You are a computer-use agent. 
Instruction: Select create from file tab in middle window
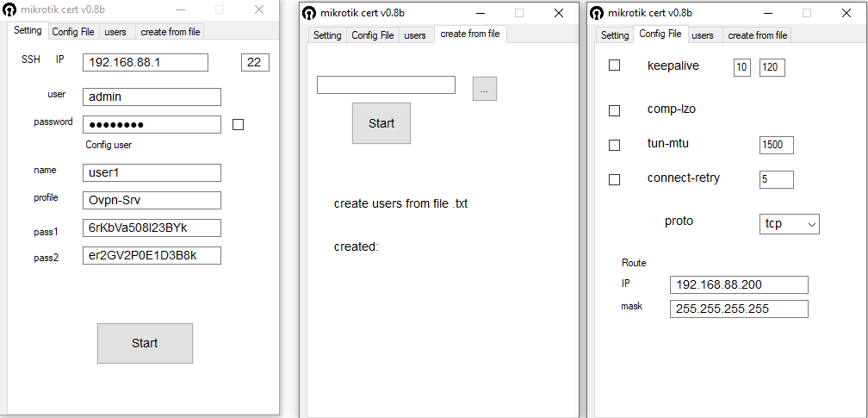pos(470,34)
